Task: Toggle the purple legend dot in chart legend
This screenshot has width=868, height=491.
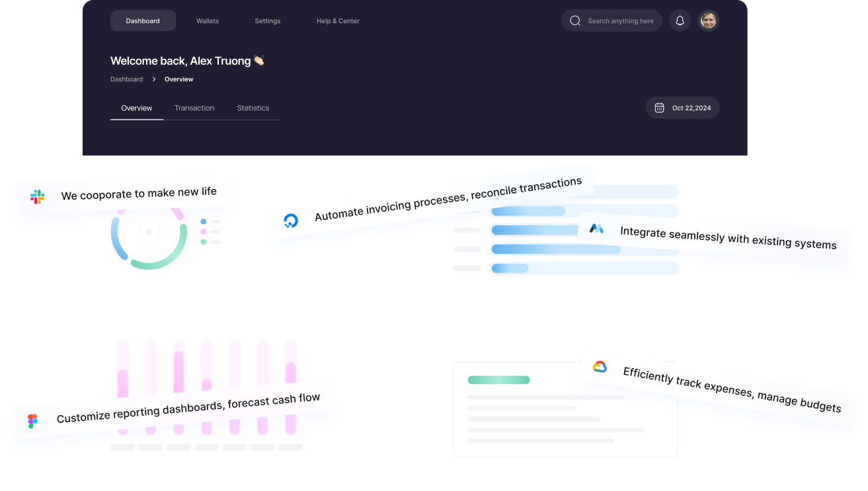Action: pos(204,221)
